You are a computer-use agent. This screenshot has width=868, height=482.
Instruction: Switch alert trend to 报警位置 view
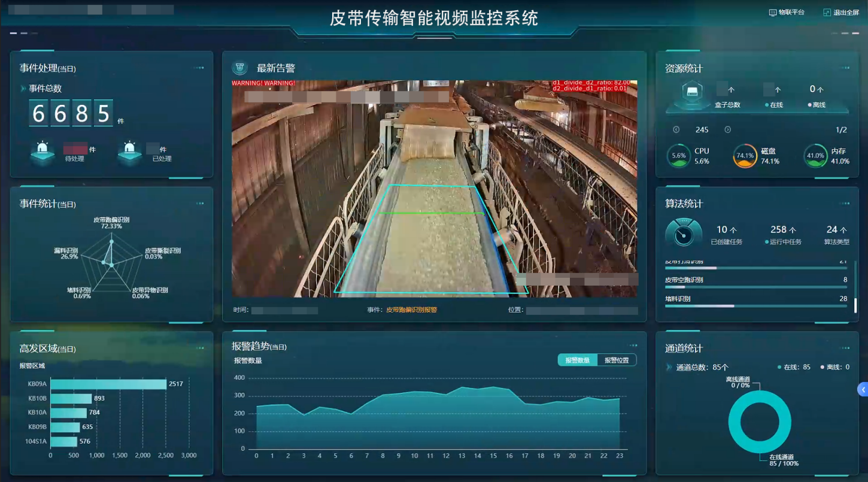coord(616,360)
